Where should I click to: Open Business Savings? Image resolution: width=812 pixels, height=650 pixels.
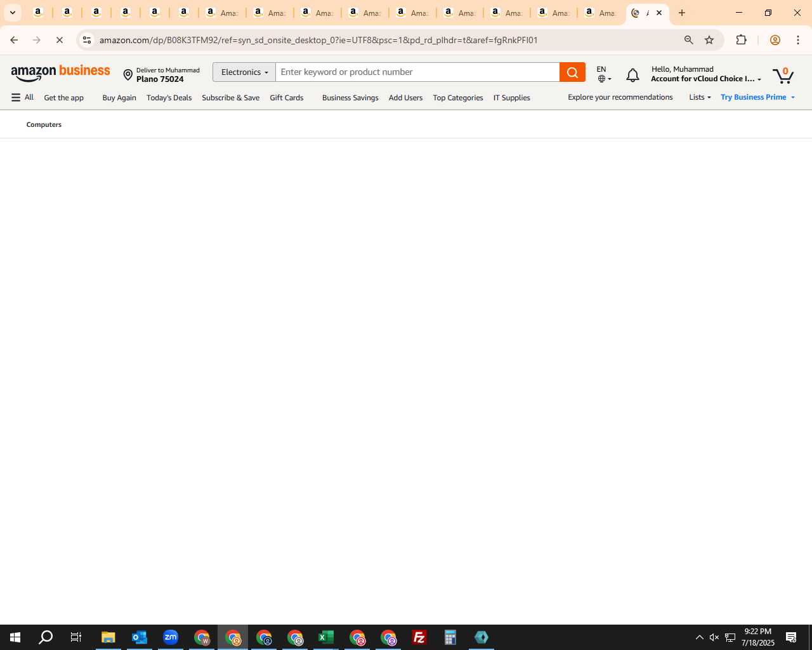click(x=350, y=98)
